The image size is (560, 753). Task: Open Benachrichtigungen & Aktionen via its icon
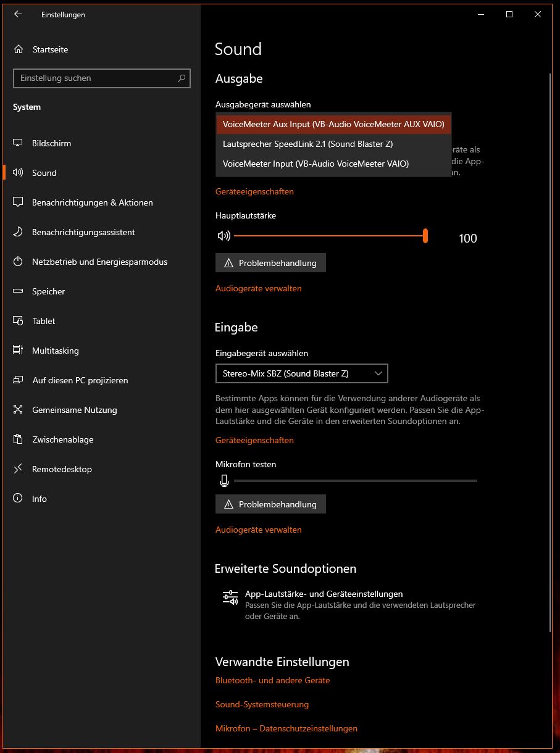coord(18,202)
